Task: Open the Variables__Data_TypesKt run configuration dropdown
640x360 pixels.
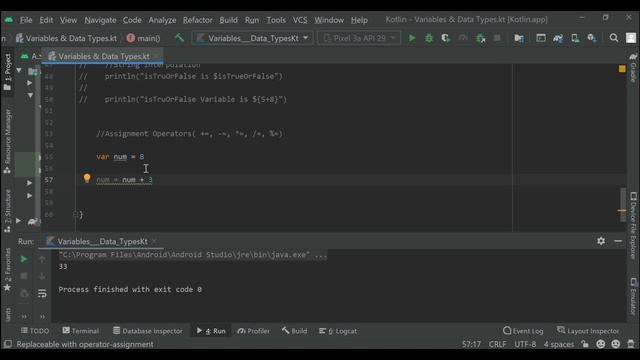Action: pyautogui.click(x=253, y=38)
